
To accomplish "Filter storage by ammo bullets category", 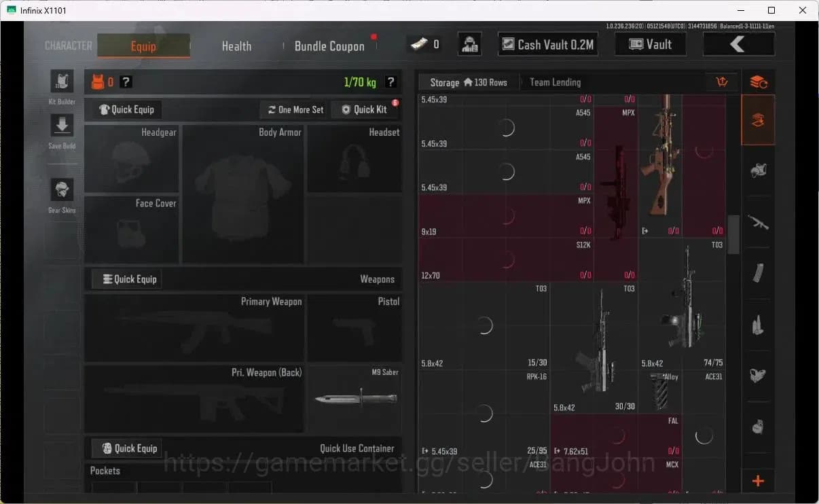I will [758, 325].
